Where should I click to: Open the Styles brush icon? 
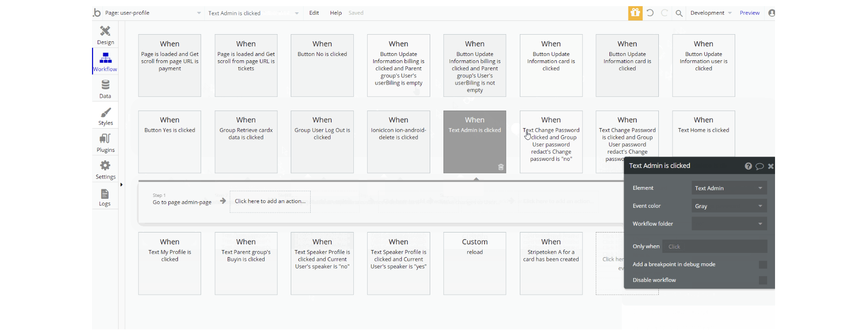point(105,116)
